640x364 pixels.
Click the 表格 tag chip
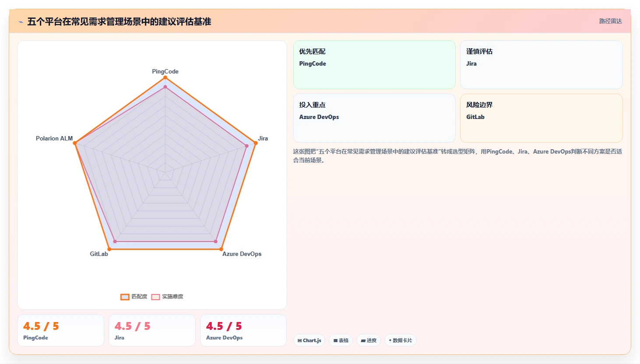tap(341, 340)
